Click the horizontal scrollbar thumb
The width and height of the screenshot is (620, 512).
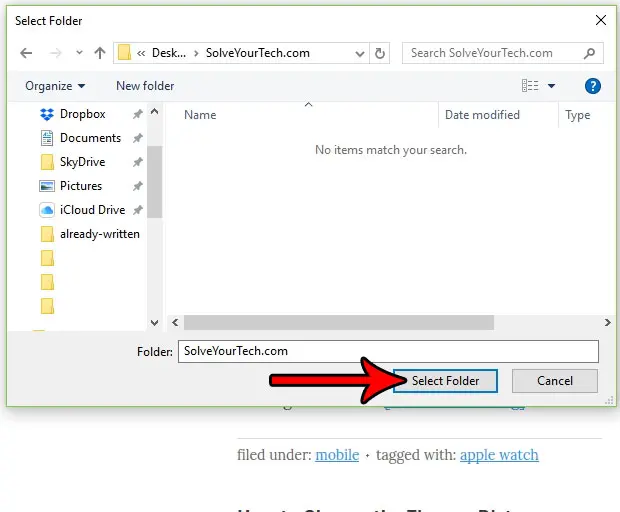[339, 323]
